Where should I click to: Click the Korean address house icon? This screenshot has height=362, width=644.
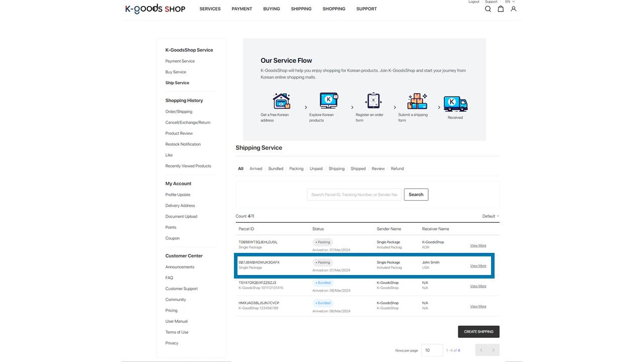281,101
